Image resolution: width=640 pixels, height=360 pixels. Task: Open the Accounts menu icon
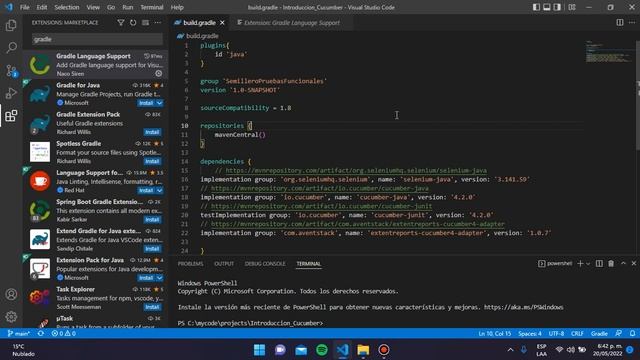pos(11,294)
